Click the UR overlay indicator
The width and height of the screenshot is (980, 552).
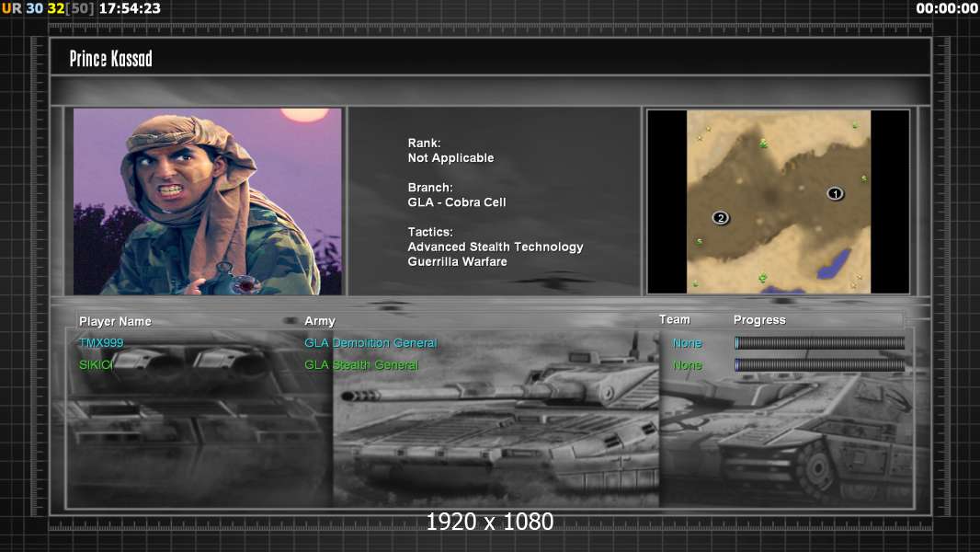[x=11, y=8]
